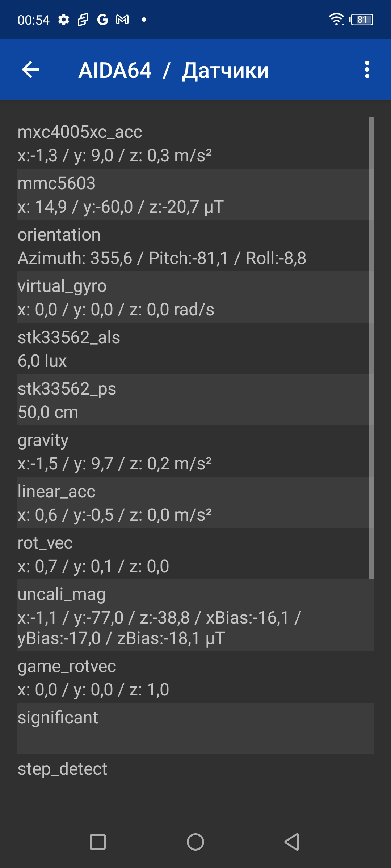Tap the uncali_mag sensor entry
Screen dimensions: 391x868
(x=192, y=616)
